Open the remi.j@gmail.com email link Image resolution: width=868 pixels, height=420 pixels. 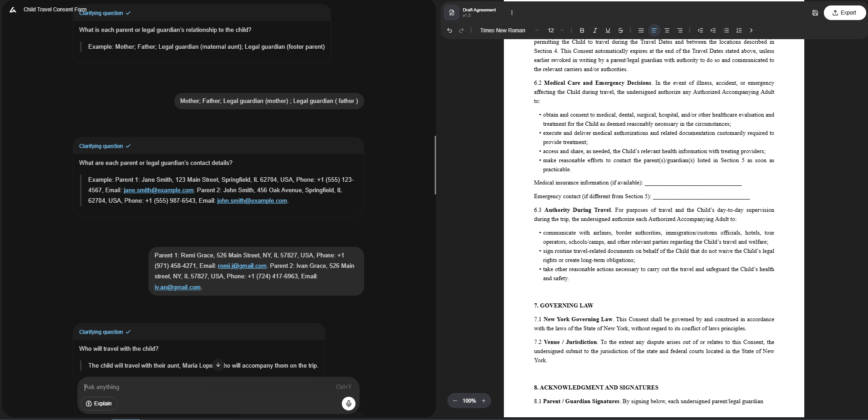coord(242,266)
